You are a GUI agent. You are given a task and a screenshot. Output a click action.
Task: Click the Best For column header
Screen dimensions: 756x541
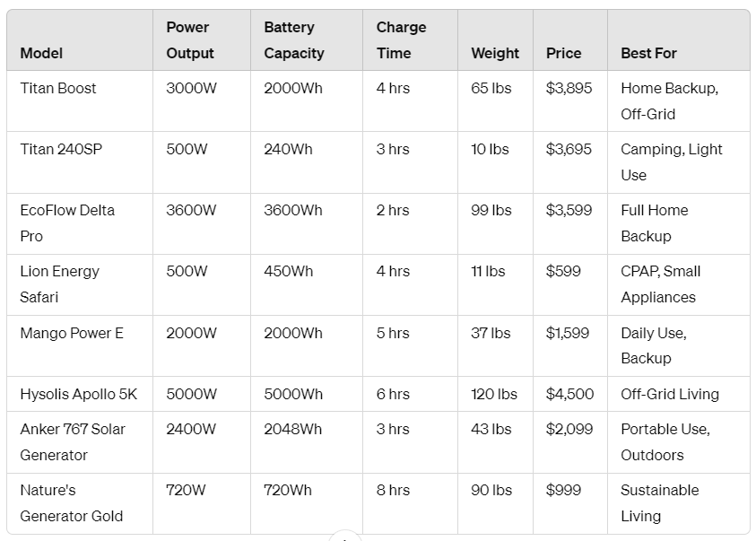648,53
